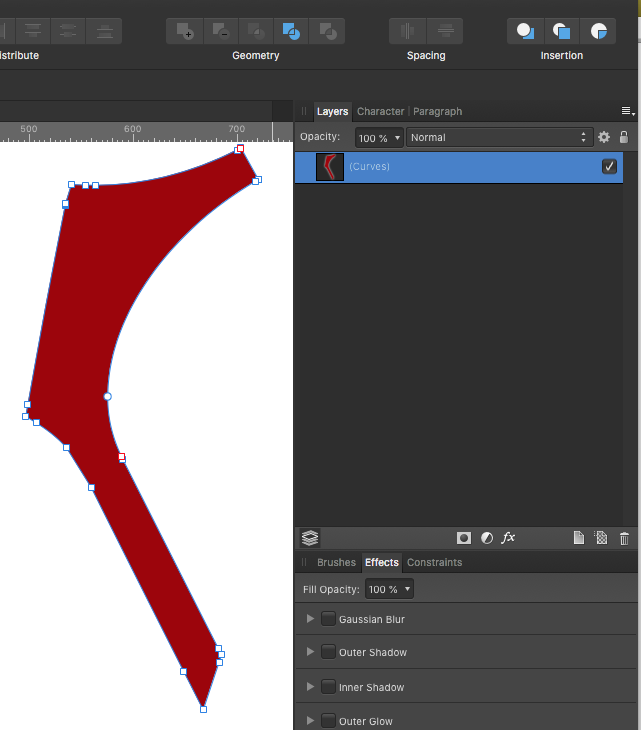This screenshot has width=641, height=730.
Task: Open the layer blend options gear
Action: point(604,137)
